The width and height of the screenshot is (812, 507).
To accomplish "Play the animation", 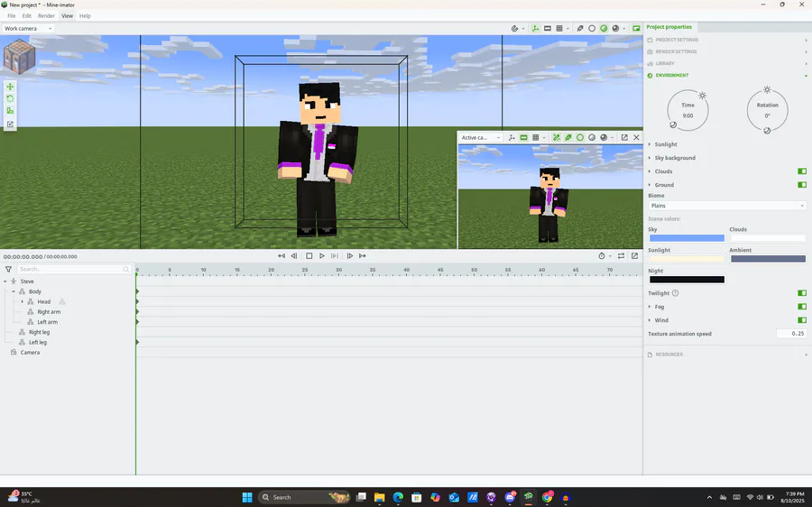I will 321,256.
